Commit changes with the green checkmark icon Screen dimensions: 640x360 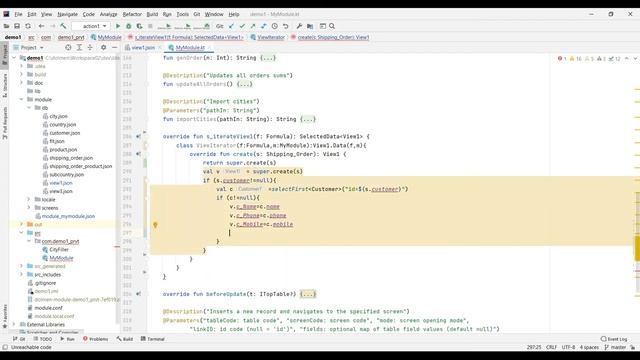point(242,26)
